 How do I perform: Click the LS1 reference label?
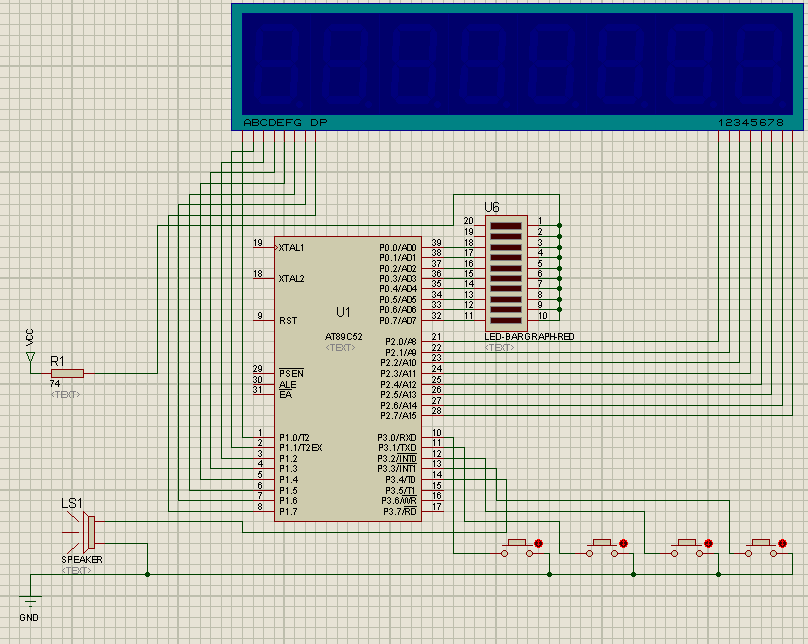click(72, 503)
